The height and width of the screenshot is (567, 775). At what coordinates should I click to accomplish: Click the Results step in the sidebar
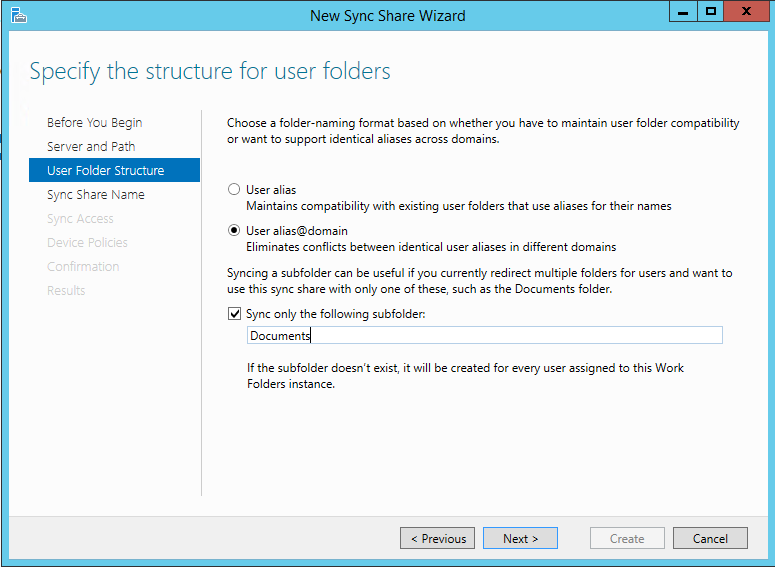(66, 291)
